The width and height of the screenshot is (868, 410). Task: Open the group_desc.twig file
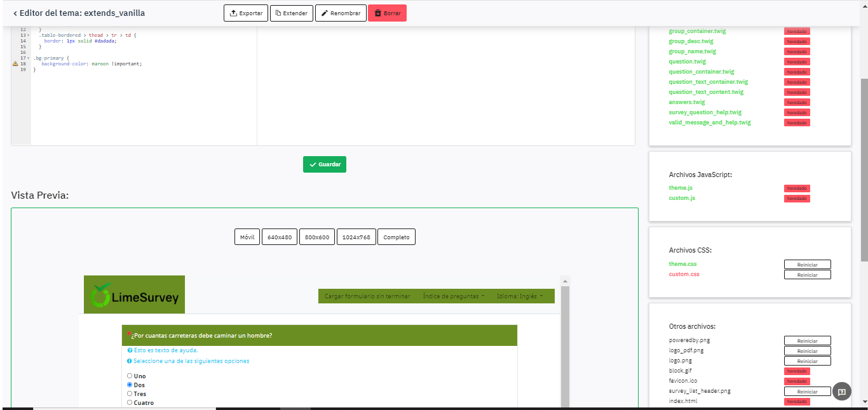pos(691,41)
